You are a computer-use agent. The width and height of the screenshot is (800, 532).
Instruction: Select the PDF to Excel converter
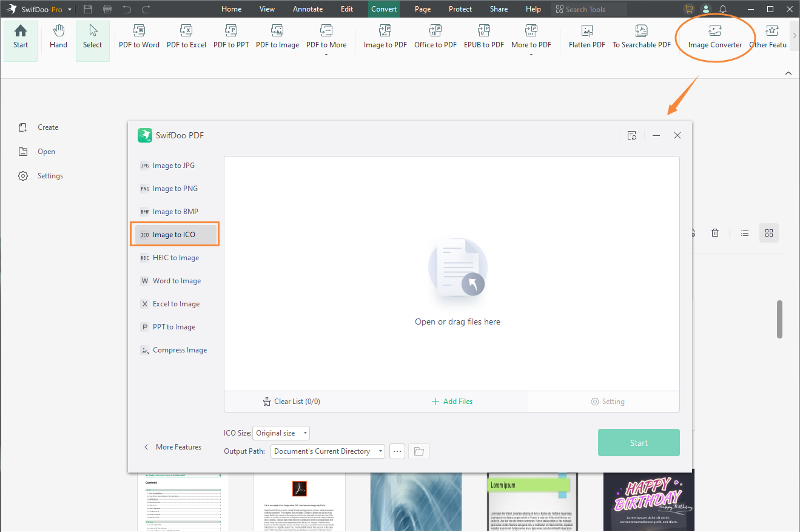186,37
